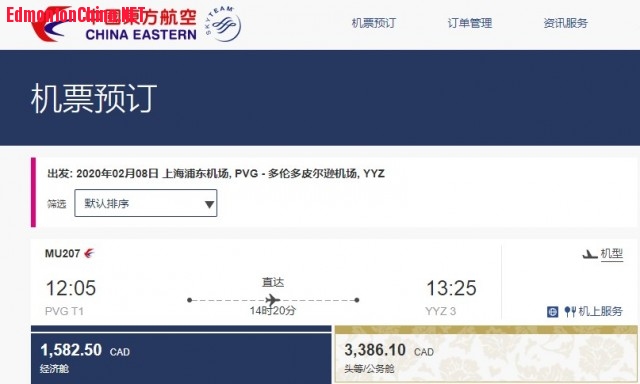Image resolution: width=640 pixels, height=384 pixels.
Task: Select the 3,386.10 CAD first/business fare
Action: pyautogui.click(x=486, y=355)
